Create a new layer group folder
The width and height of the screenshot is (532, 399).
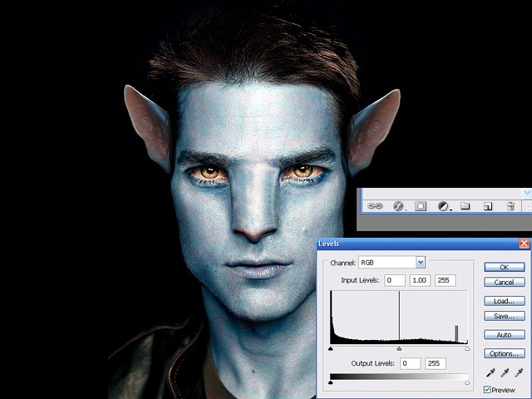pos(465,206)
